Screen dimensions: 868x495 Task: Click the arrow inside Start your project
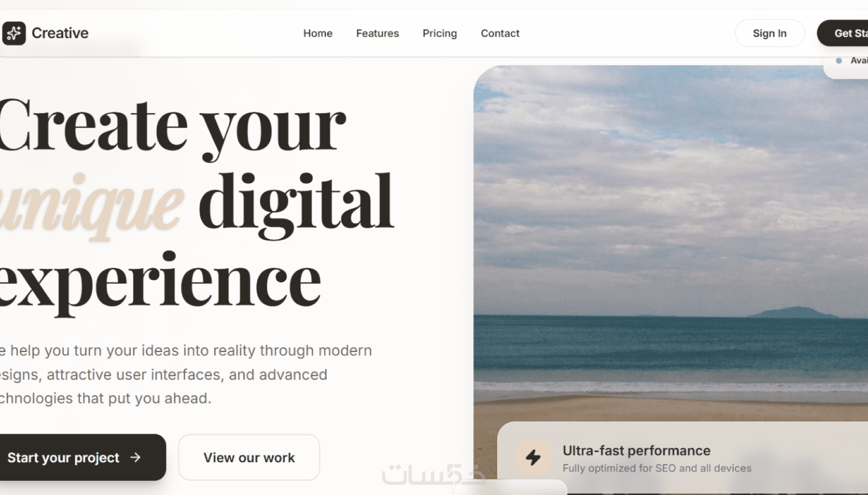(135, 457)
